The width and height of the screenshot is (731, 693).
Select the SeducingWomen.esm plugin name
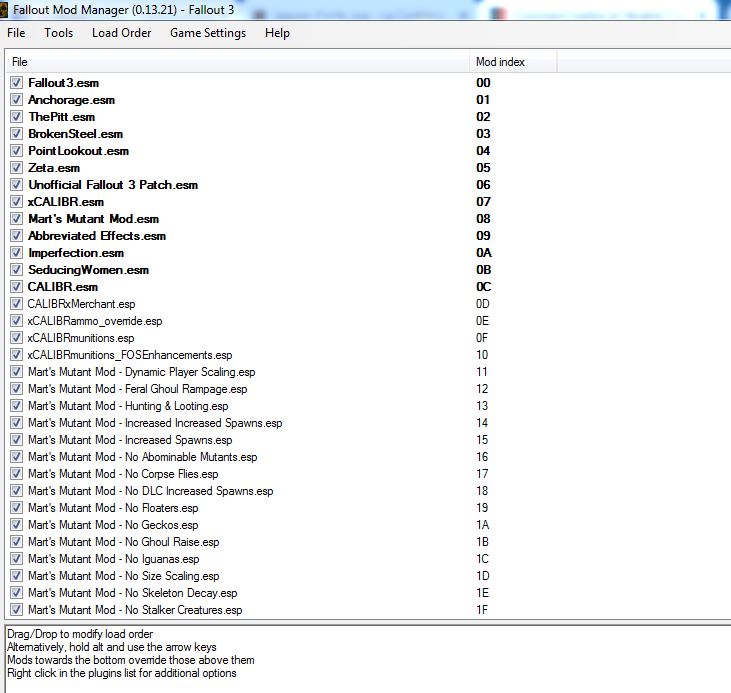[89, 270]
